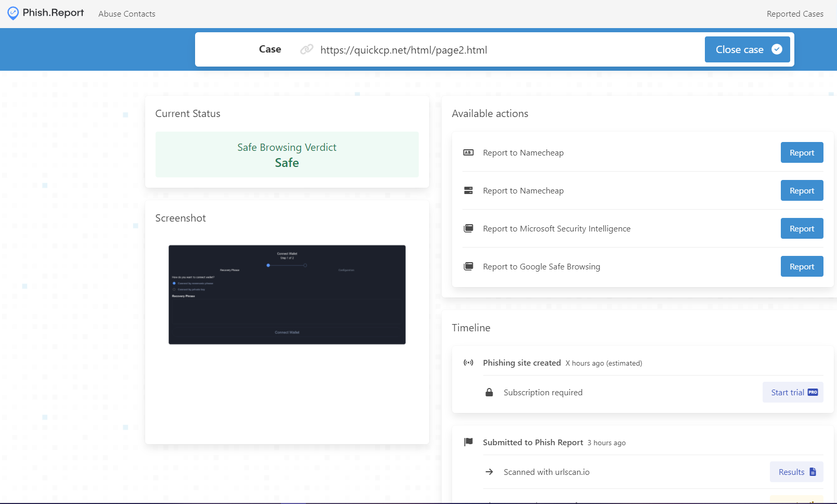The image size is (837, 504).
Task: Click the Report to Google Safe Browsing label
Action: 542,266
